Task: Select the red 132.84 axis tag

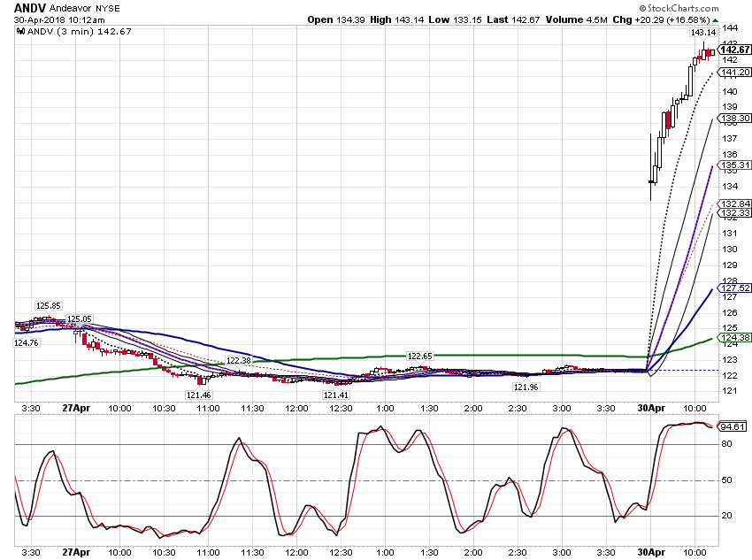Action: point(734,203)
